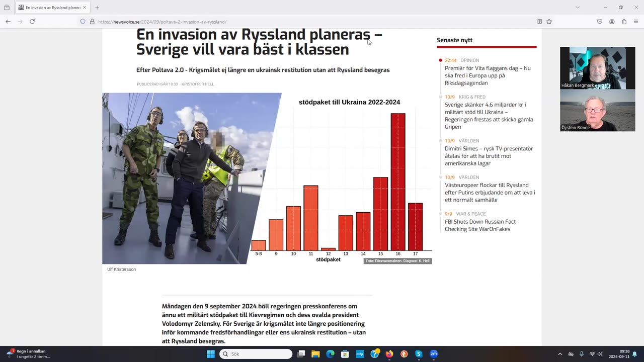Click the browser Back arrow
644x362 pixels.
point(8,22)
